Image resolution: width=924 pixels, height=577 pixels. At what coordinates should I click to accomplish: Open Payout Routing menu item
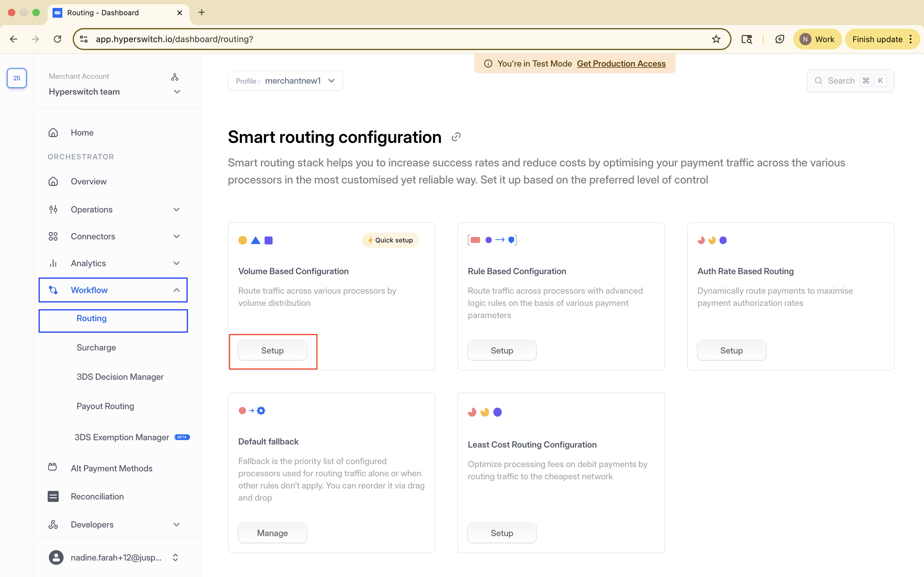click(105, 406)
